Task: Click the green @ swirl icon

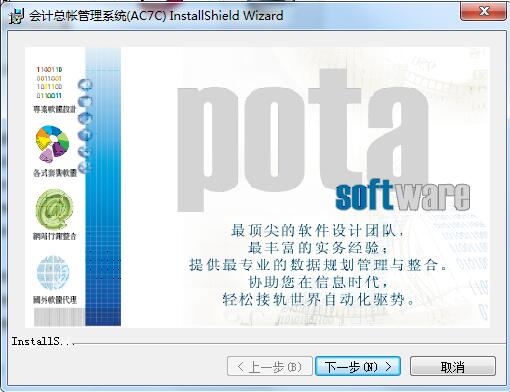Action: [x=54, y=209]
